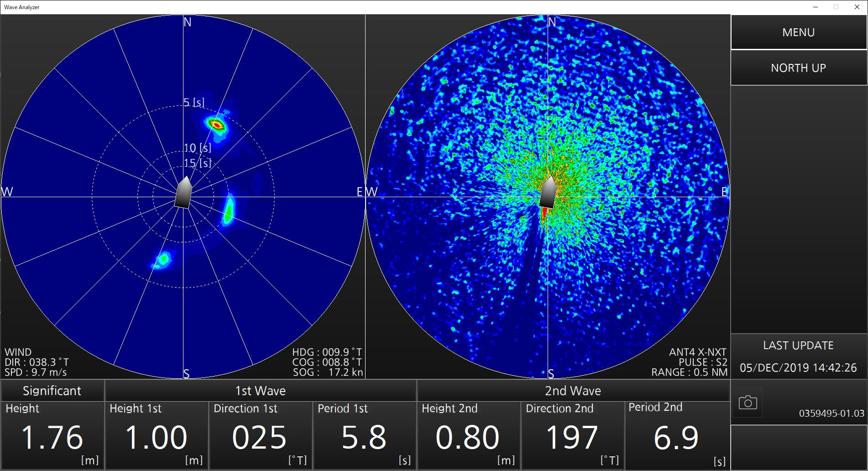Screen dimensions: 868x471
Task: Select the Height 1st value panel
Action: [x=157, y=436]
